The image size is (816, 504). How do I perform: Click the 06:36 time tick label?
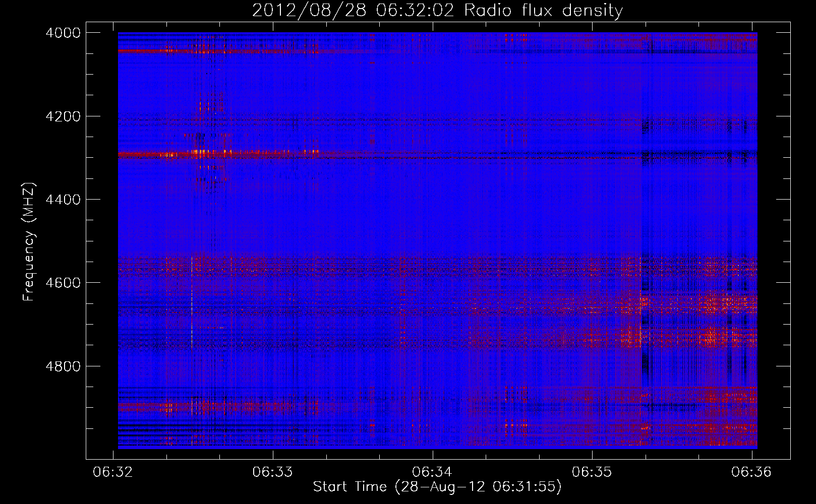pos(751,472)
